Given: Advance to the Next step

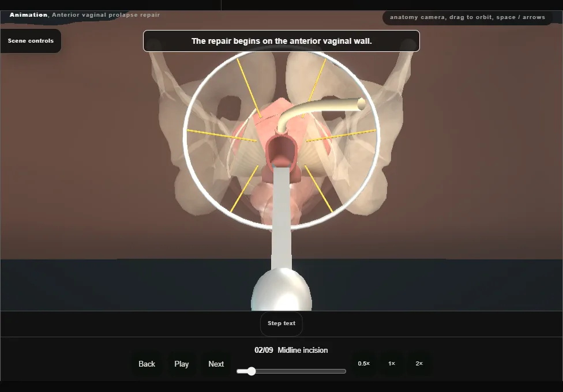Looking at the screenshot, I should [x=216, y=364].
